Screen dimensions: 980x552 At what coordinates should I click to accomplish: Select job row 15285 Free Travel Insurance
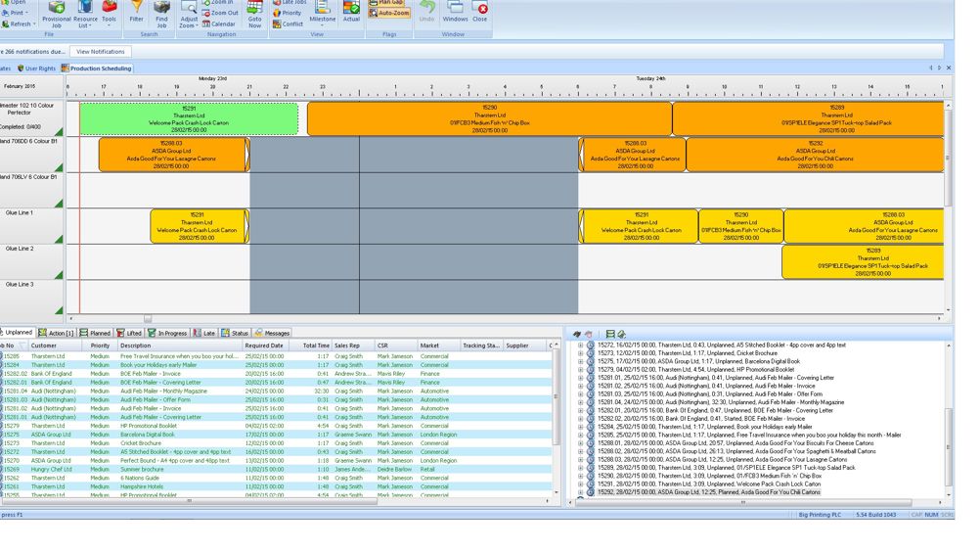pyautogui.click(x=276, y=356)
